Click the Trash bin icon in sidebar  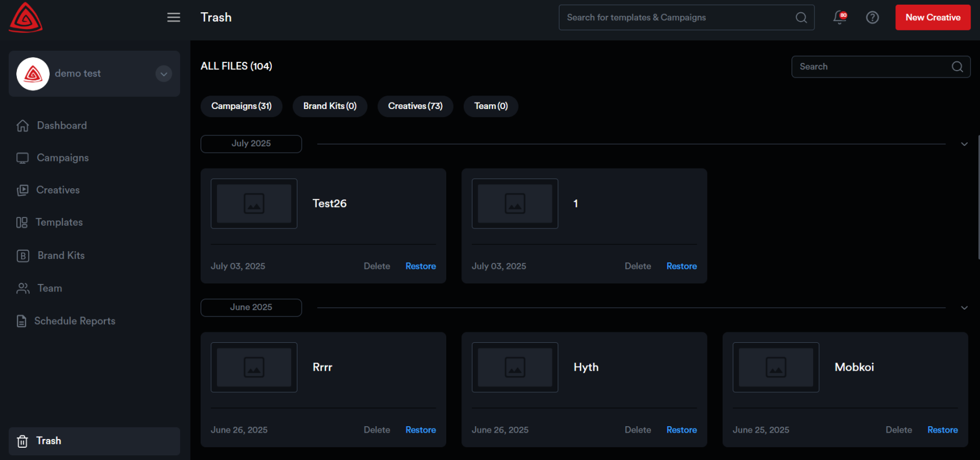(x=22, y=441)
